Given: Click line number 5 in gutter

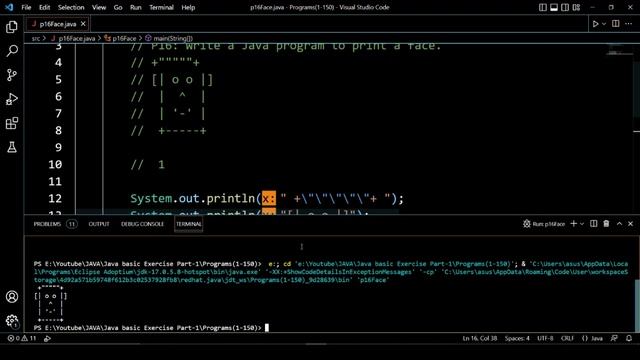Looking at the screenshot, I should 58,79.
